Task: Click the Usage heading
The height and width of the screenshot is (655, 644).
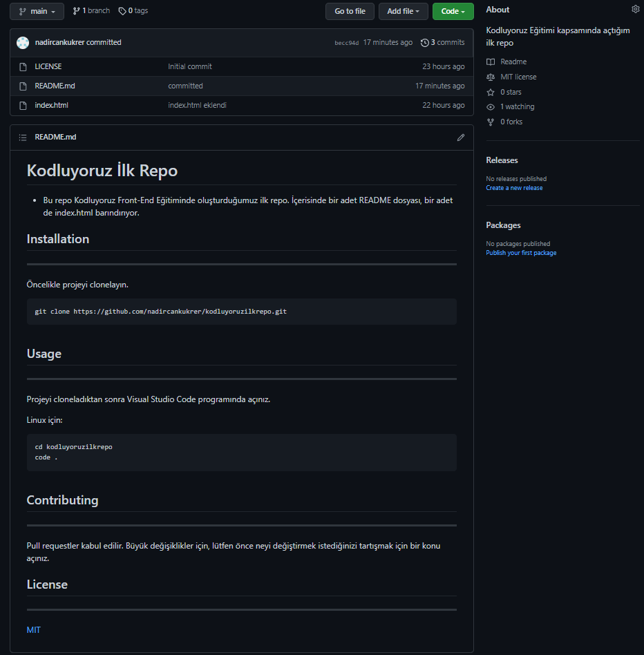Action: coord(44,354)
